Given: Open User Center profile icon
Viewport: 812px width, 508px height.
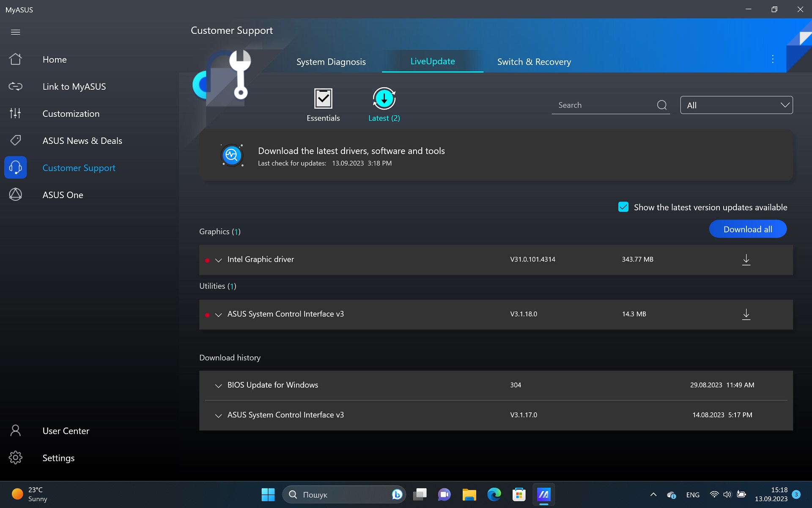Looking at the screenshot, I should click(16, 431).
